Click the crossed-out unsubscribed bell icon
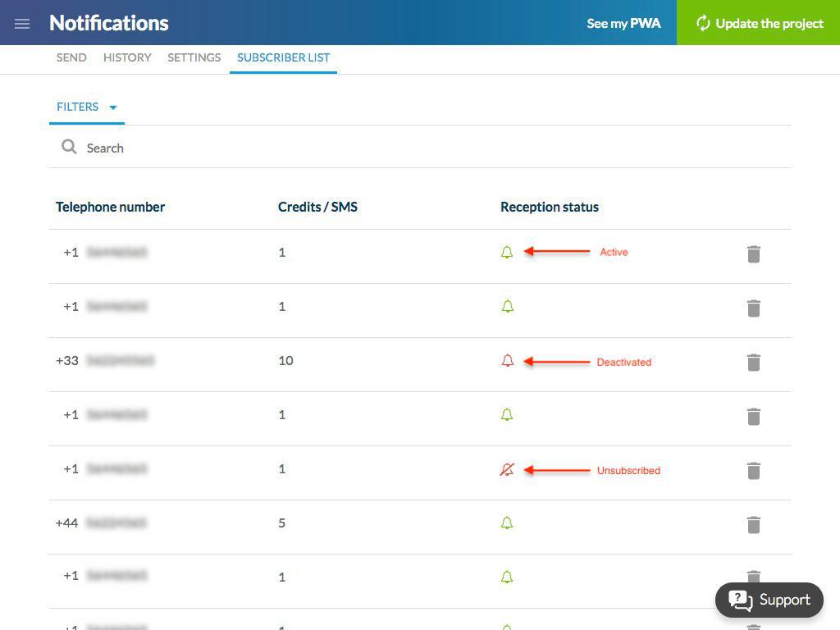The width and height of the screenshot is (840, 630). click(x=507, y=469)
